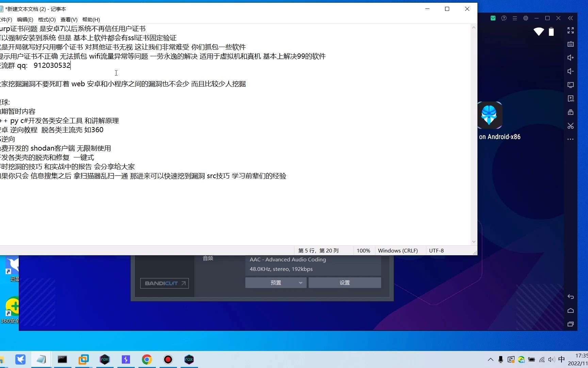Open the Nox hamburger menu
This screenshot has width=588, height=368.
[x=515, y=18]
